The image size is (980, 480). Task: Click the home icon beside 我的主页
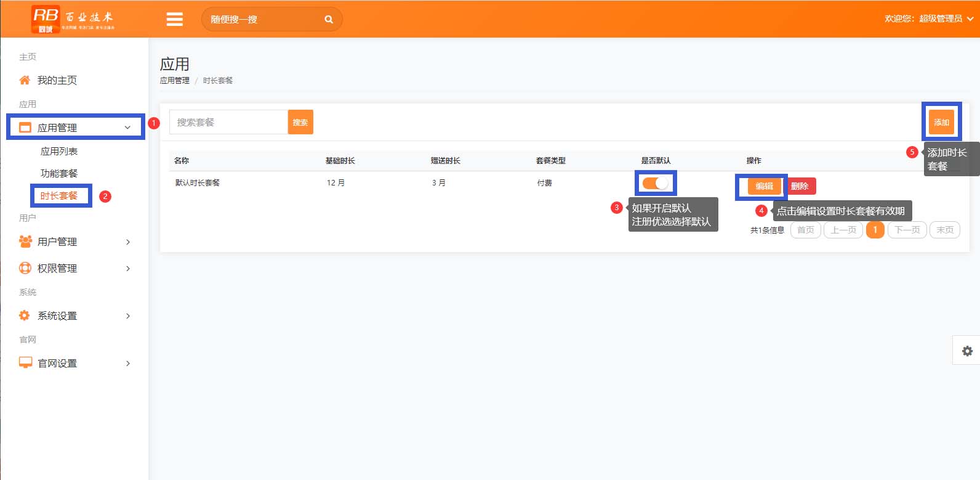point(25,80)
